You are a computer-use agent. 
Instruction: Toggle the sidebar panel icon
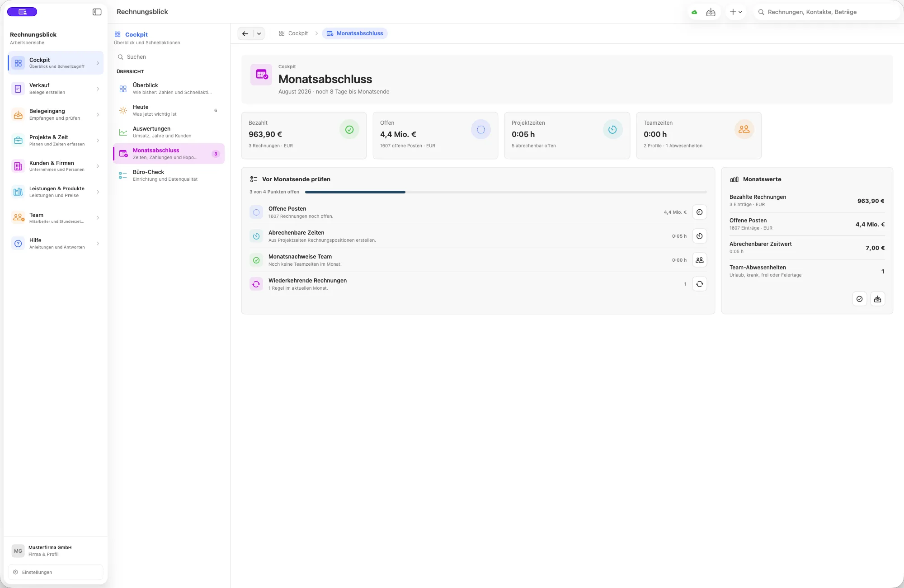(97, 12)
